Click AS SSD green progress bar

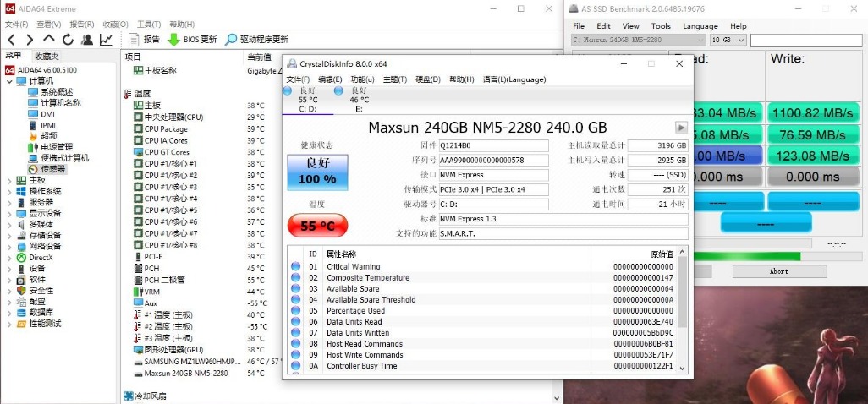tap(746, 256)
